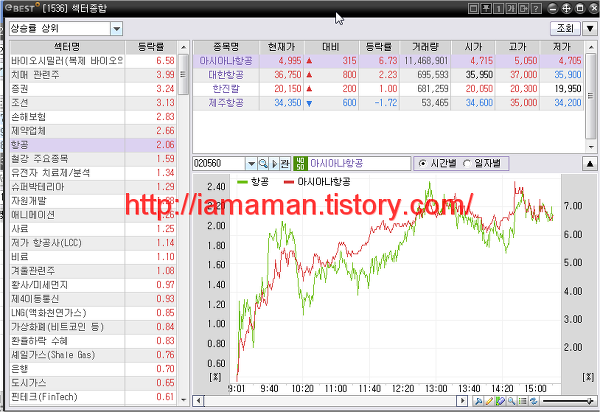
Task: Collapse chart panel with up-arrow button
Action: tap(590, 164)
